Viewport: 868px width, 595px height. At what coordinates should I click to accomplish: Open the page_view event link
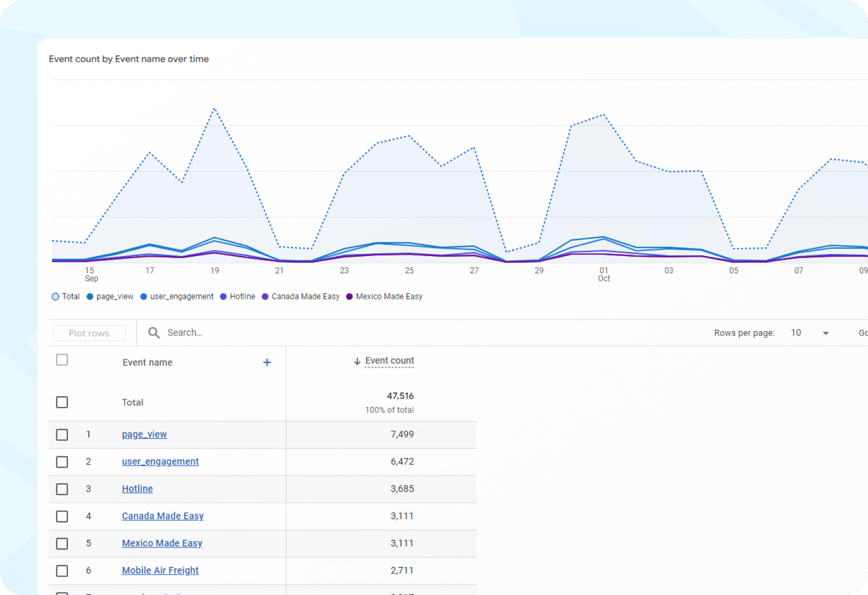144,434
